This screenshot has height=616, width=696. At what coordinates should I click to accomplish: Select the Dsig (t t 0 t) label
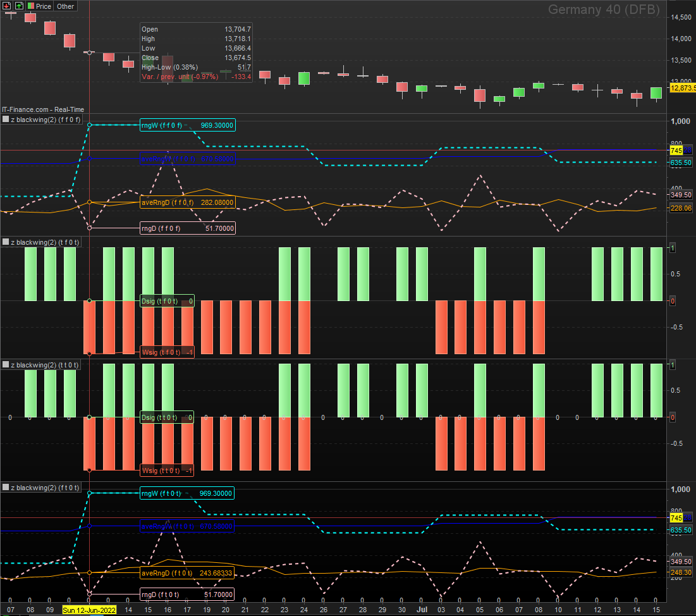[167, 417]
